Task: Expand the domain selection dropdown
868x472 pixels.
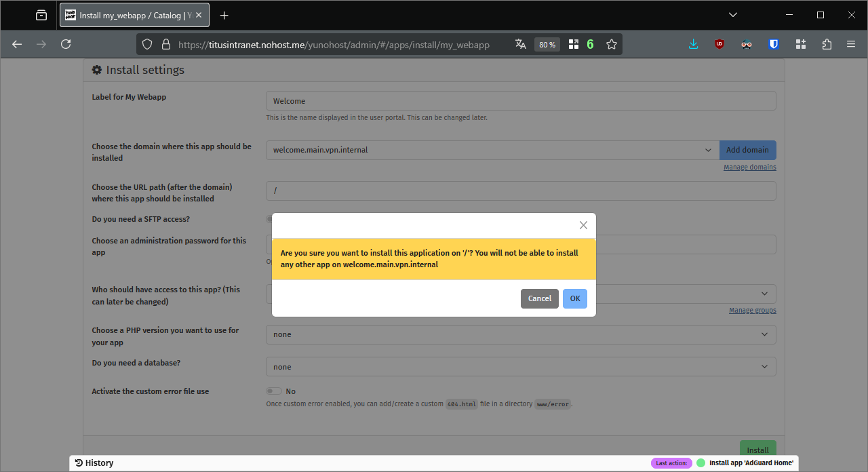Action: coord(492,150)
